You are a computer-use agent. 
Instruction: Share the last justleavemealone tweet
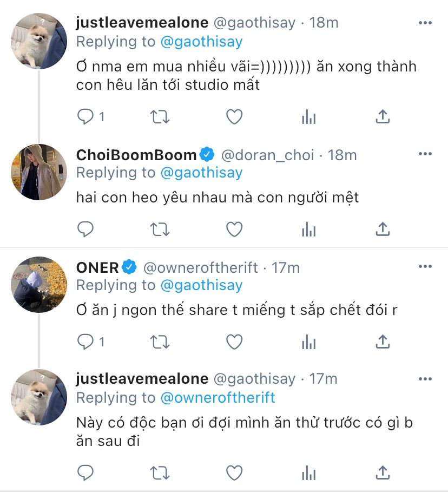click(x=383, y=473)
